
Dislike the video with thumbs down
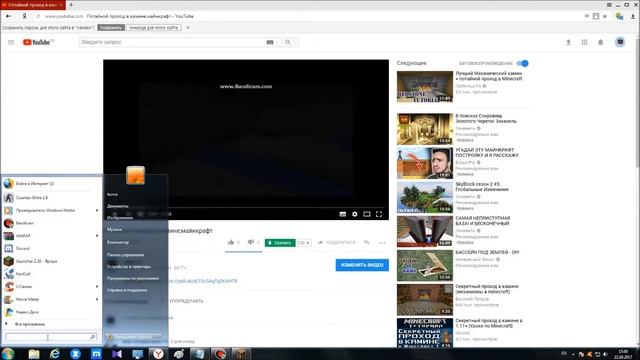tap(251, 242)
